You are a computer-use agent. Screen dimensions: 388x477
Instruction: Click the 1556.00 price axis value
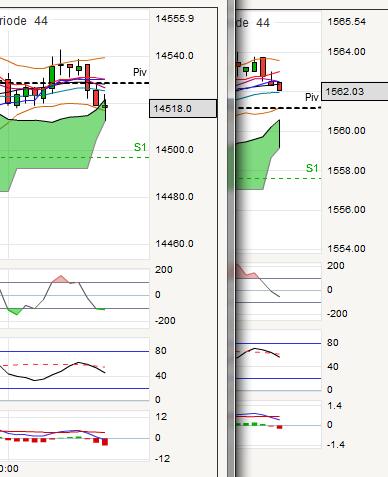347,210
